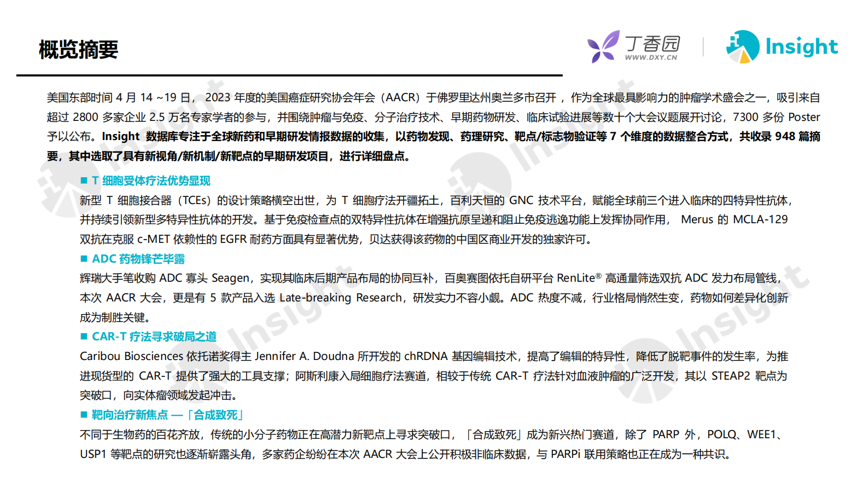
Task: Click the bullet square before 靶向治疗新焦点
Action: point(84,415)
